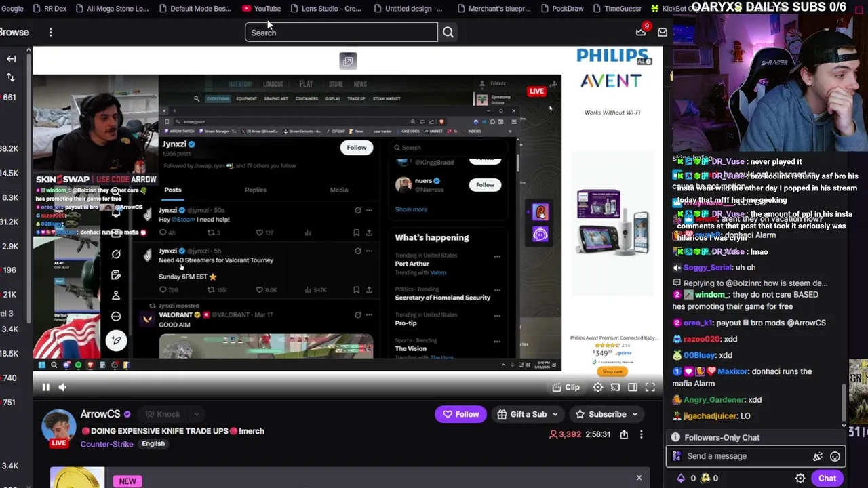Click the Clip button in player
The width and height of the screenshot is (868, 488).
tap(566, 387)
